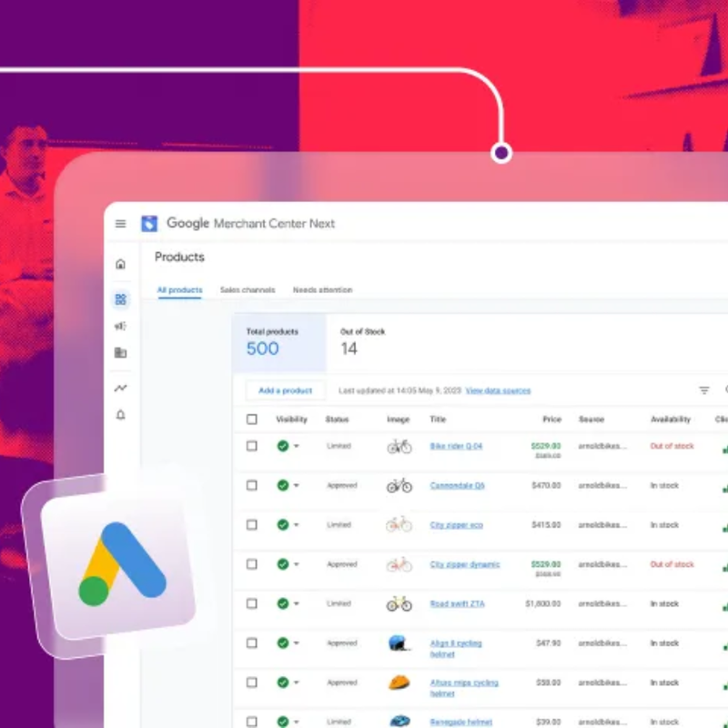The image size is (728, 728).
Task: Expand visibility dropdown for Altura mips helmet
Action: tap(297, 683)
